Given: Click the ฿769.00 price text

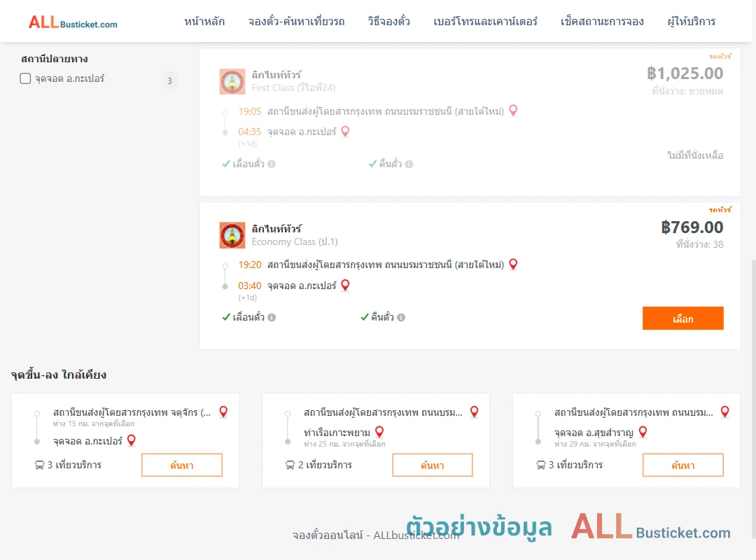Looking at the screenshot, I should (x=692, y=227).
